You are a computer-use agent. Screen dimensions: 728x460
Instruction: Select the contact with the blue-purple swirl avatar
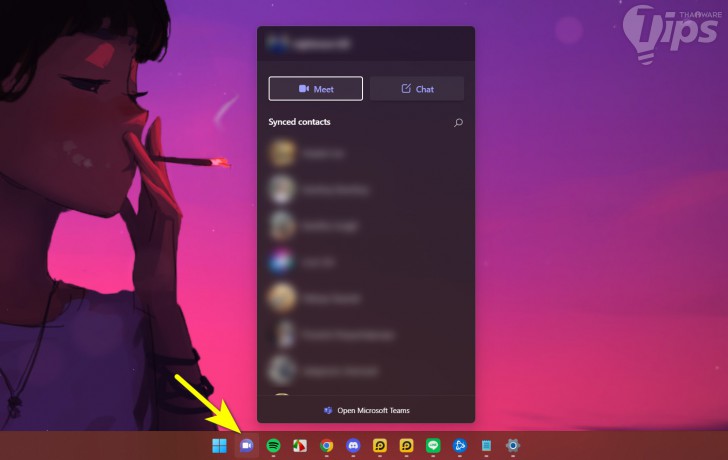click(366, 262)
